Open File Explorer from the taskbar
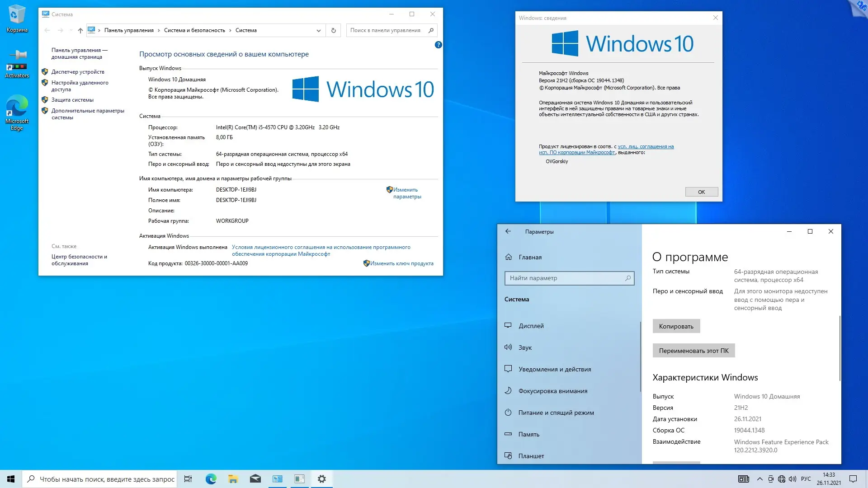Viewport: 868px width, 488px height. tap(233, 479)
